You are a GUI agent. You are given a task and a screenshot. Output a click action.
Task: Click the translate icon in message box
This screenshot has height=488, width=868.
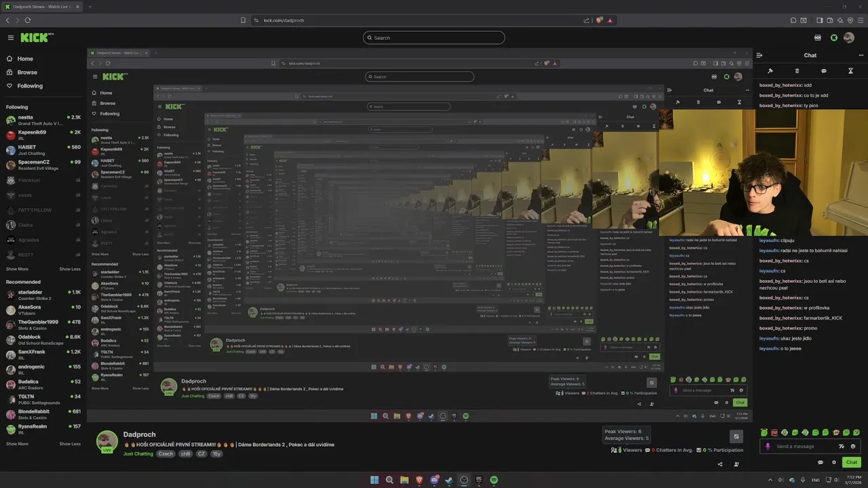click(x=842, y=446)
